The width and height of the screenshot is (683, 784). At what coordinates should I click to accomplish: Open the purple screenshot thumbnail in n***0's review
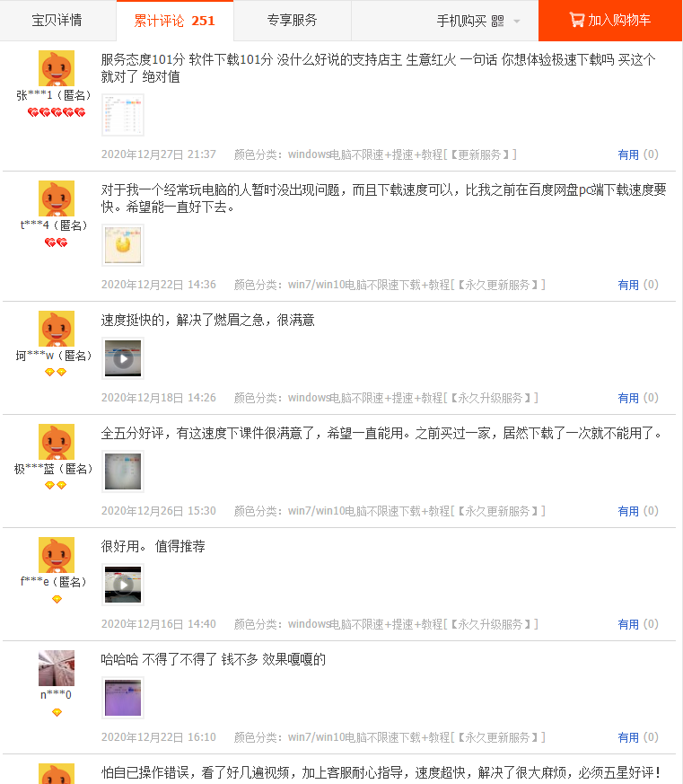point(123,698)
